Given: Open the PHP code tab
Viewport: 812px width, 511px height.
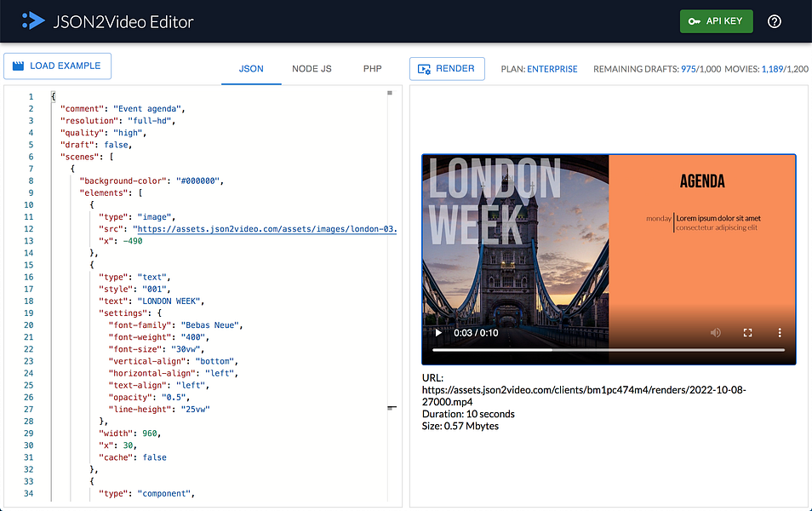Looking at the screenshot, I should (372, 69).
